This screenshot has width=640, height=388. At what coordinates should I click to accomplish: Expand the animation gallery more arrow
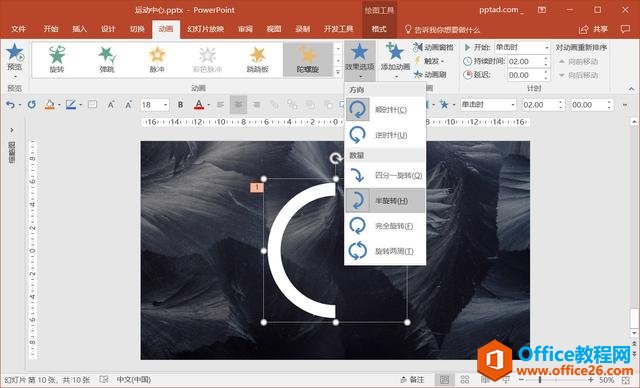click(338, 73)
